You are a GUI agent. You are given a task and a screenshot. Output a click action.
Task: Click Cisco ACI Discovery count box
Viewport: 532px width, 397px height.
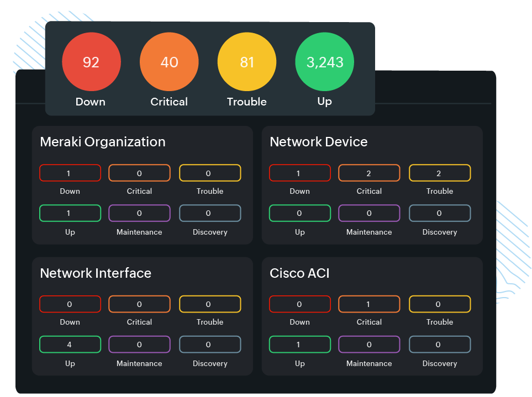point(440,345)
